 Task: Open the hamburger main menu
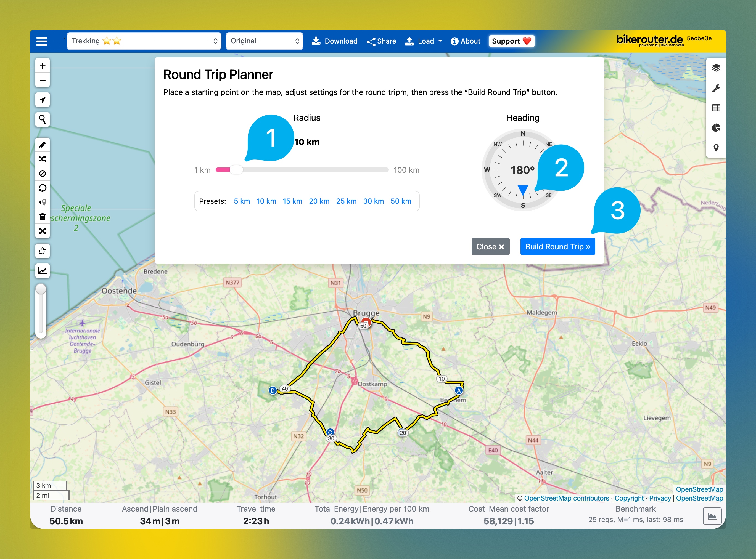coord(42,41)
